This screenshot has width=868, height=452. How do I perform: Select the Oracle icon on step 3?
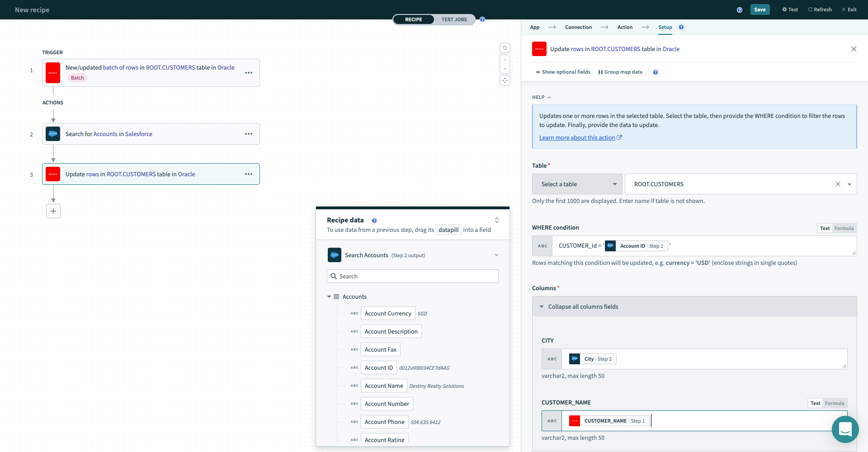click(53, 174)
